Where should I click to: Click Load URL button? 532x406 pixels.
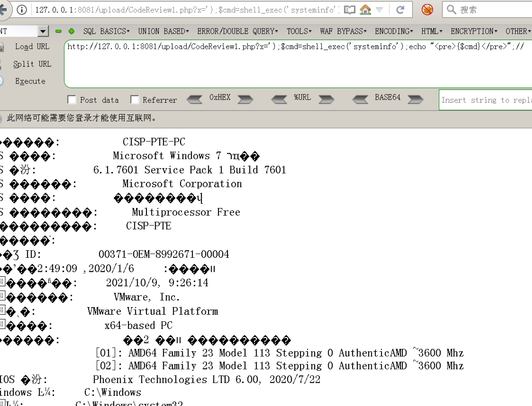(32, 47)
